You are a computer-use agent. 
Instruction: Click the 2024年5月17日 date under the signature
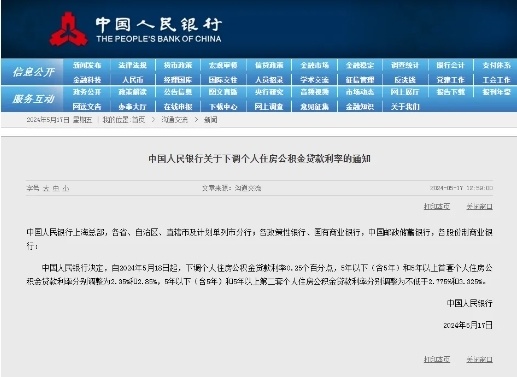click(x=468, y=325)
